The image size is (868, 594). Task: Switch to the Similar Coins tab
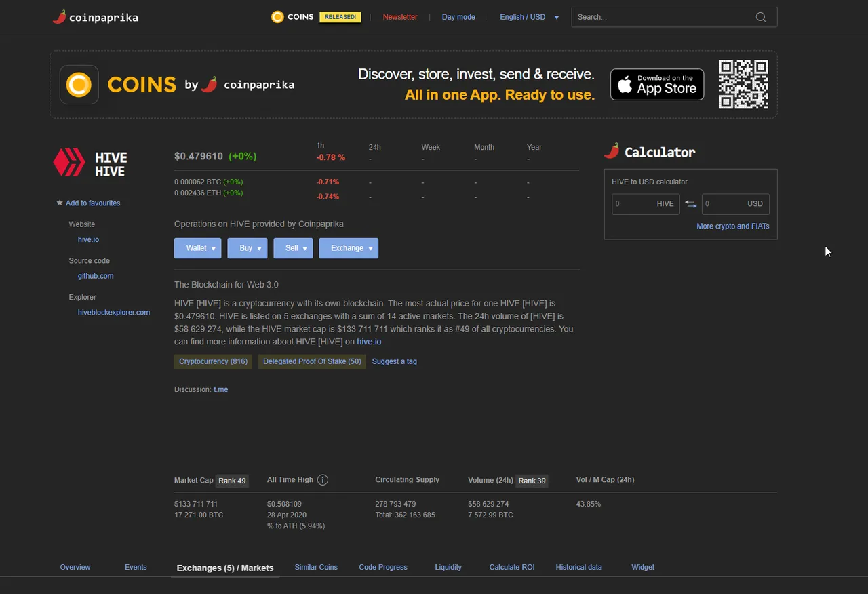tap(316, 567)
